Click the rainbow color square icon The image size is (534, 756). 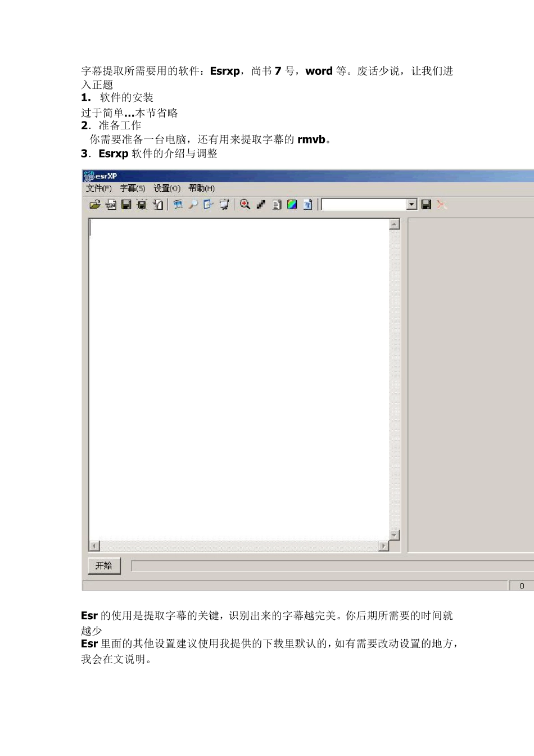(x=292, y=205)
